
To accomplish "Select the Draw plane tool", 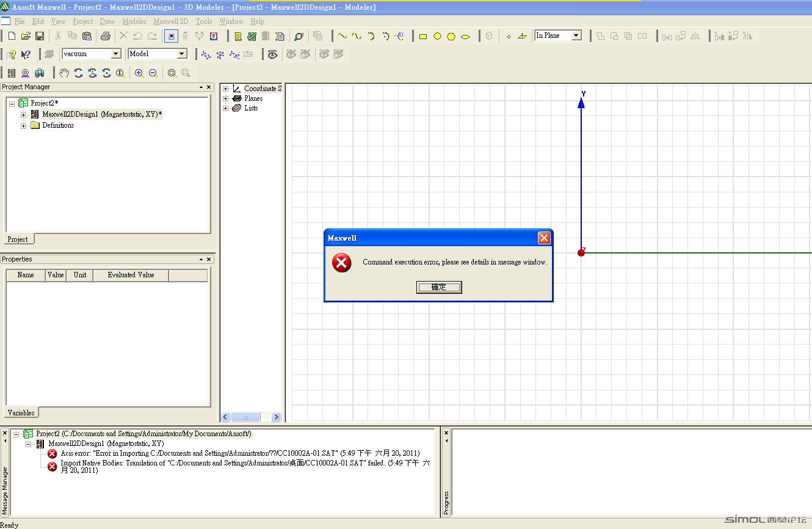I will click(522, 36).
